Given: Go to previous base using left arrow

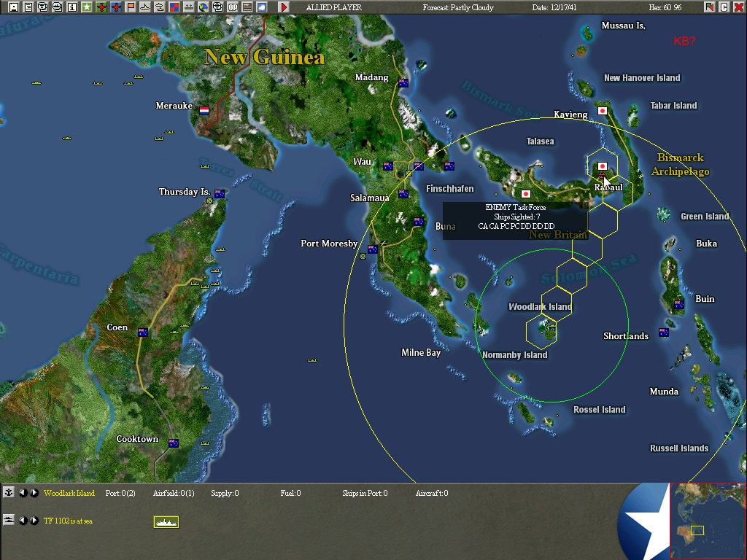Looking at the screenshot, I should coord(23,493).
